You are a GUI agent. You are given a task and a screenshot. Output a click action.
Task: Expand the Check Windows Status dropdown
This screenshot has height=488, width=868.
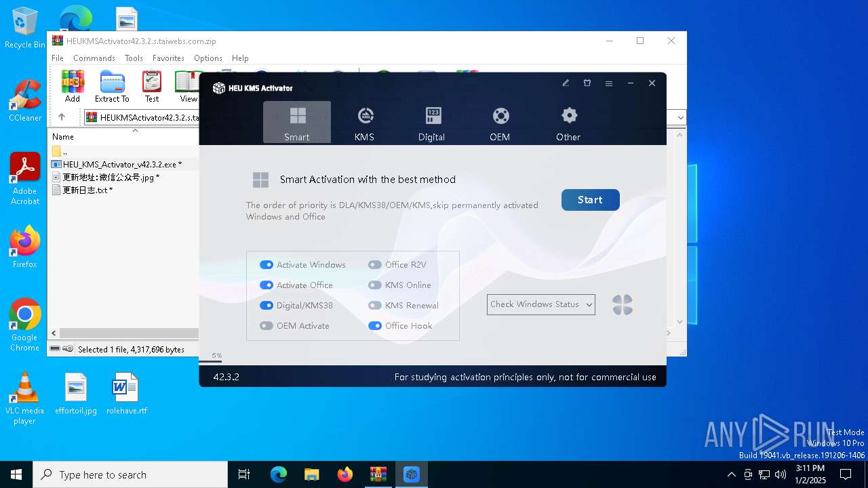[541, 304]
